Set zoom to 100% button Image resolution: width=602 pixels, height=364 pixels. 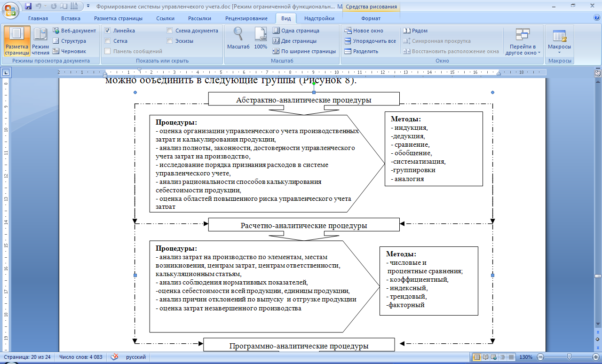click(261, 38)
